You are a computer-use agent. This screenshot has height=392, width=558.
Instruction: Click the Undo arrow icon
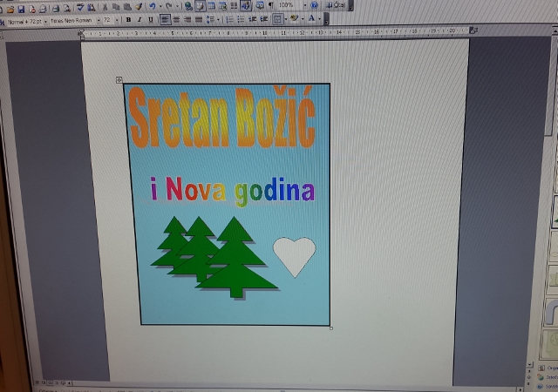(153, 6)
